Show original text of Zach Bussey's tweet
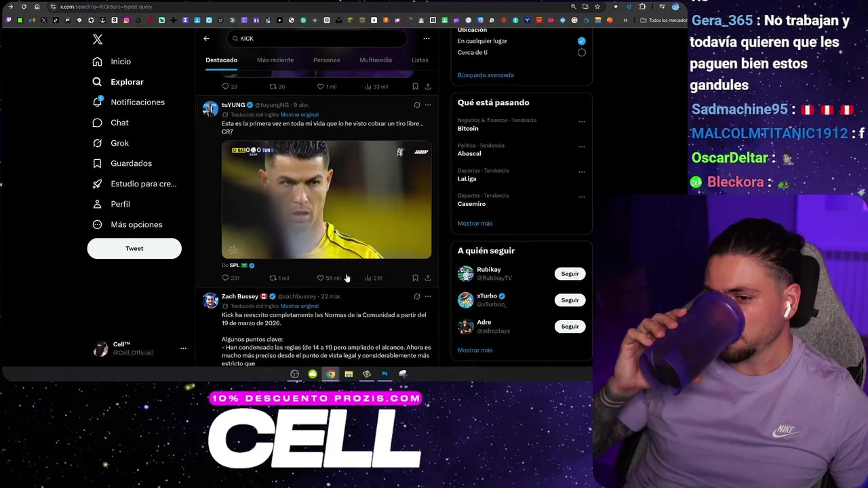 click(x=300, y=306)
